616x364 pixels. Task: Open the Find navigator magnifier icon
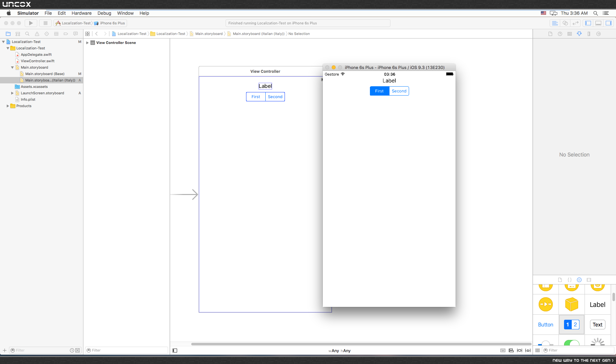coord(28,34)
